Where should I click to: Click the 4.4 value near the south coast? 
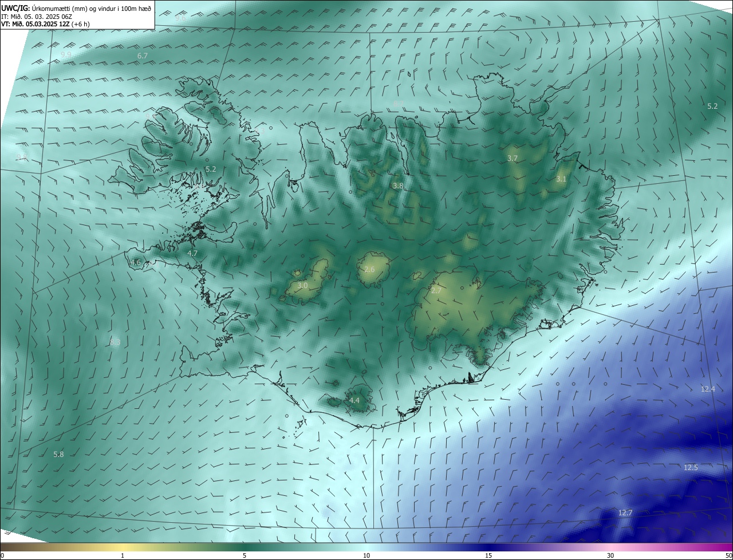tap(354, 400)
